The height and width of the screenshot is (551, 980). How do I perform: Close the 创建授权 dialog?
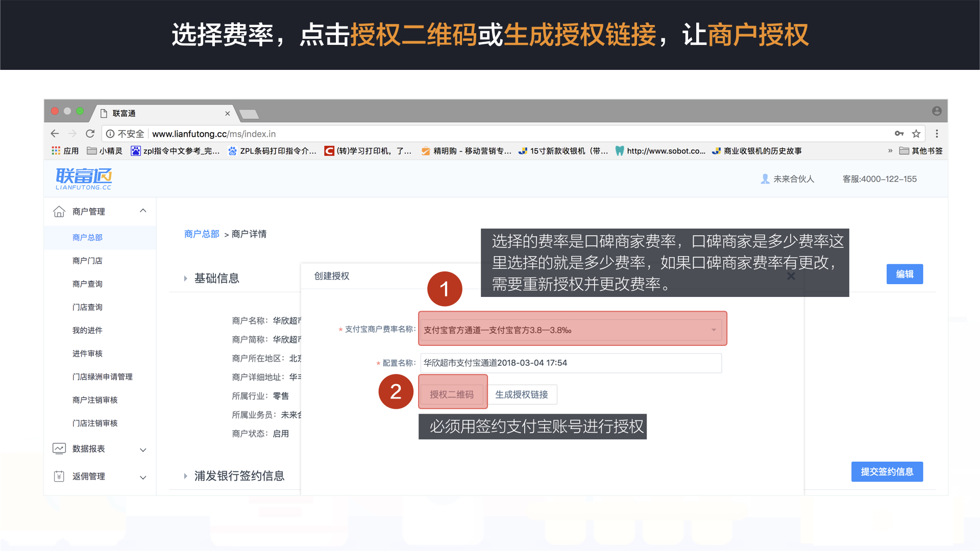click(x=791, y=276)
